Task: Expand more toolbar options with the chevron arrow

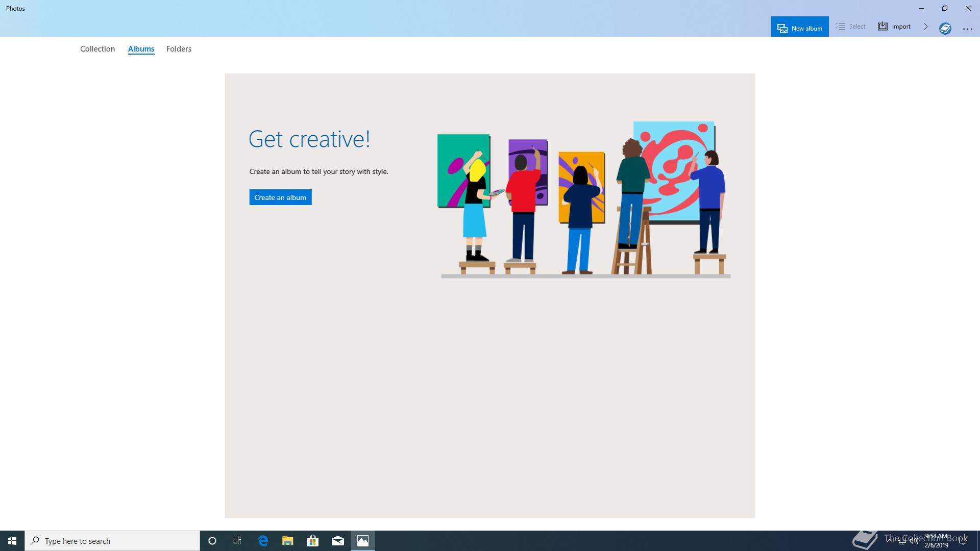Action: (926, 27)
